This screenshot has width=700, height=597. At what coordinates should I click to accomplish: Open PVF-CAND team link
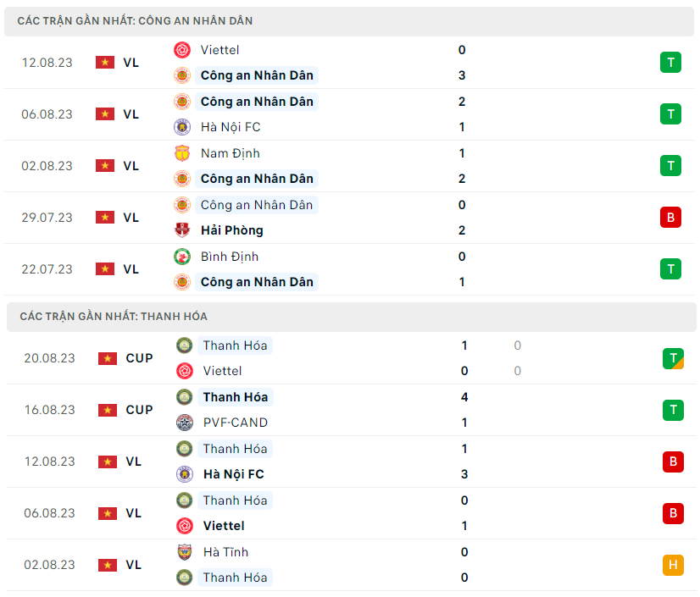235,423
